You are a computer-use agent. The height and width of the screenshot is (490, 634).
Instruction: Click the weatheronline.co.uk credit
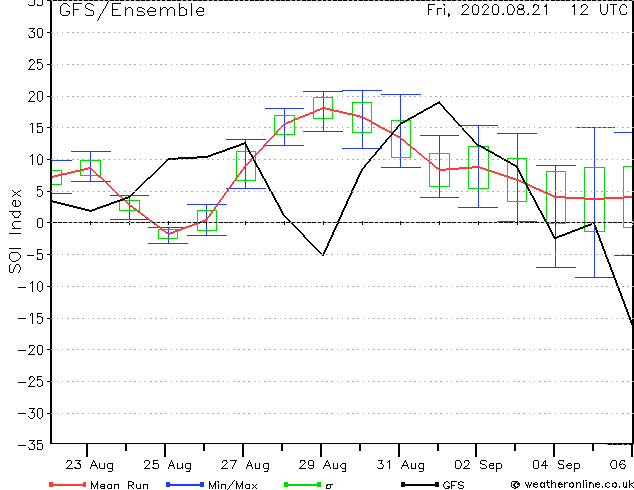[572, 484]
